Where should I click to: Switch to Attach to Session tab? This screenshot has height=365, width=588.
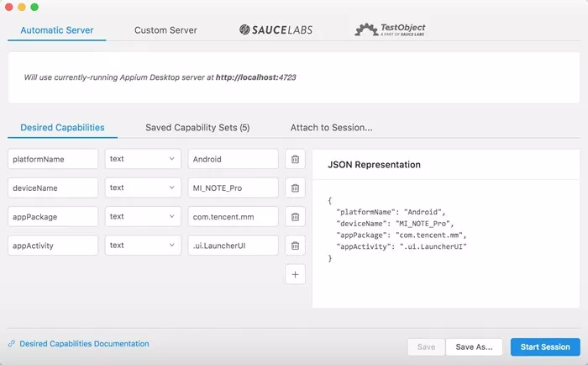332,128
